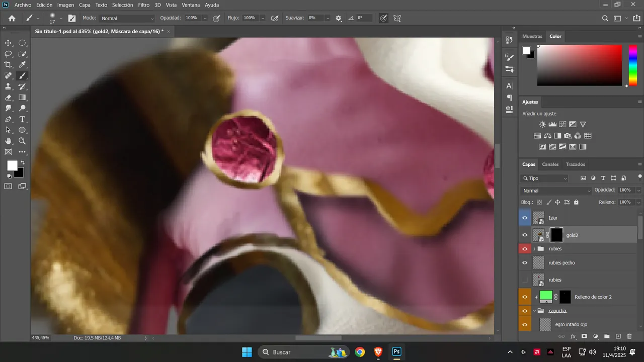
Task: Open the Imagen menu
Action: [65, 5]
